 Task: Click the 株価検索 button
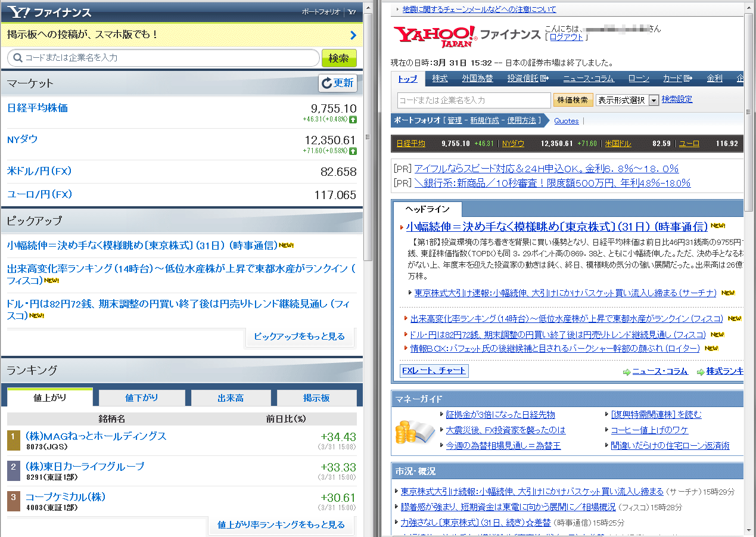coord(573,100)
